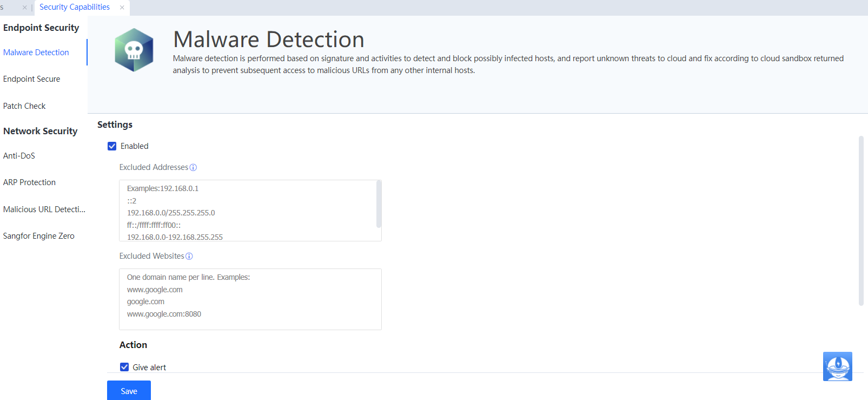Select ARP Protection menu item
This screenshot has width=868, height=400.
click(x=29, y=182)
